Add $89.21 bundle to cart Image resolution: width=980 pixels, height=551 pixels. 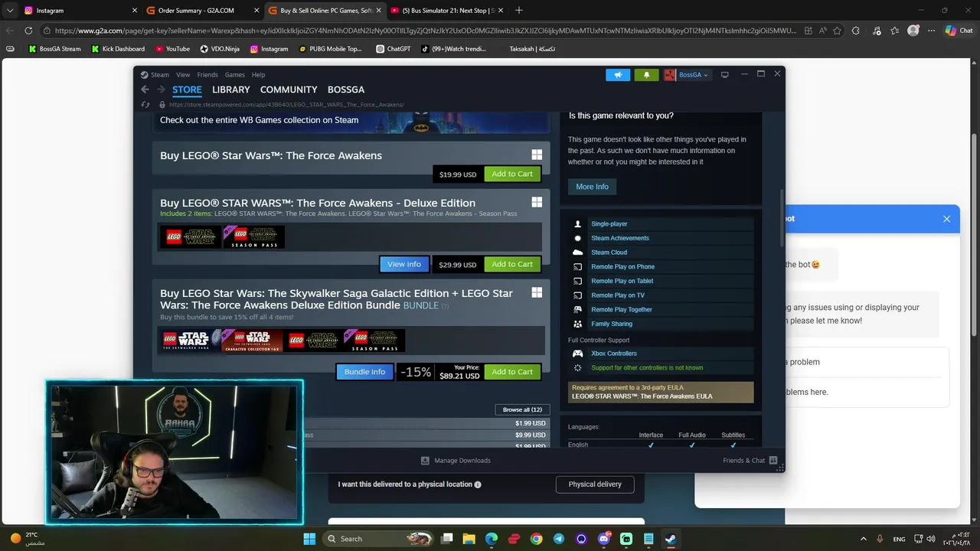pos(512,371)
